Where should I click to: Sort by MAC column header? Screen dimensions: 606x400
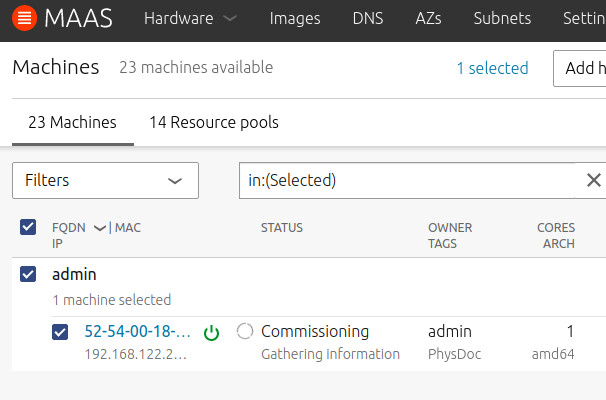[x=128, y=228]
